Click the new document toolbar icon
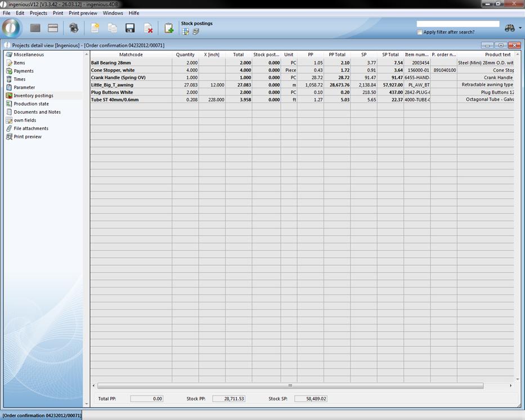Image resolution: width=525 pixels, height=420 pixels. (95, 28)
